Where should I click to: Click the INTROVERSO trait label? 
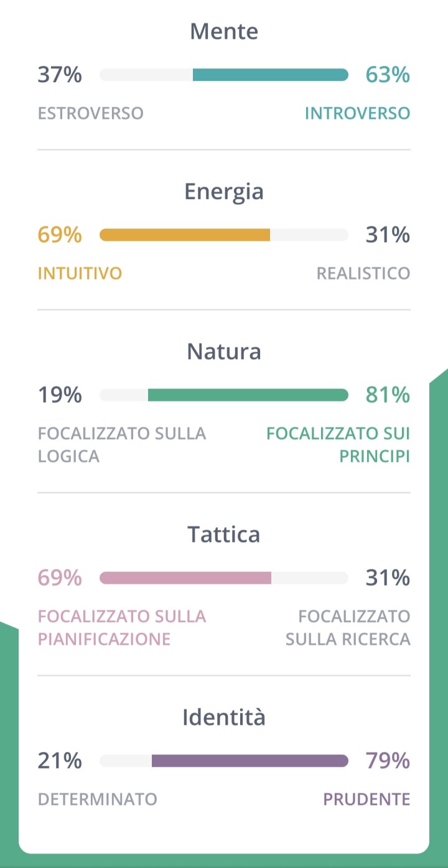[x=357, y=113]
